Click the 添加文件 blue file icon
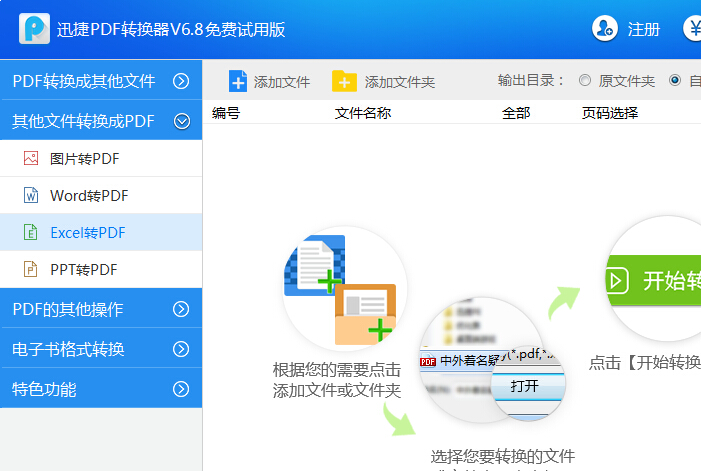Image resolution: width=701 pixels, height=471 pixels. click(237, 81)
